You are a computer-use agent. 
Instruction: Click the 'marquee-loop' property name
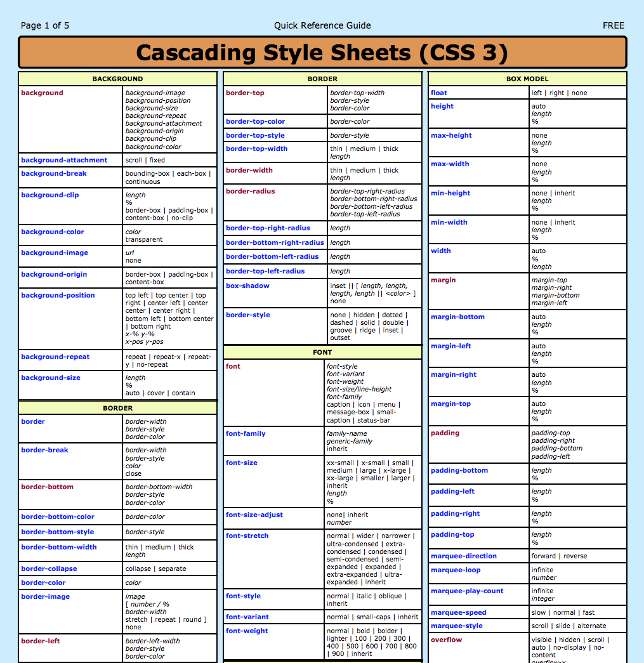point(456,570)
